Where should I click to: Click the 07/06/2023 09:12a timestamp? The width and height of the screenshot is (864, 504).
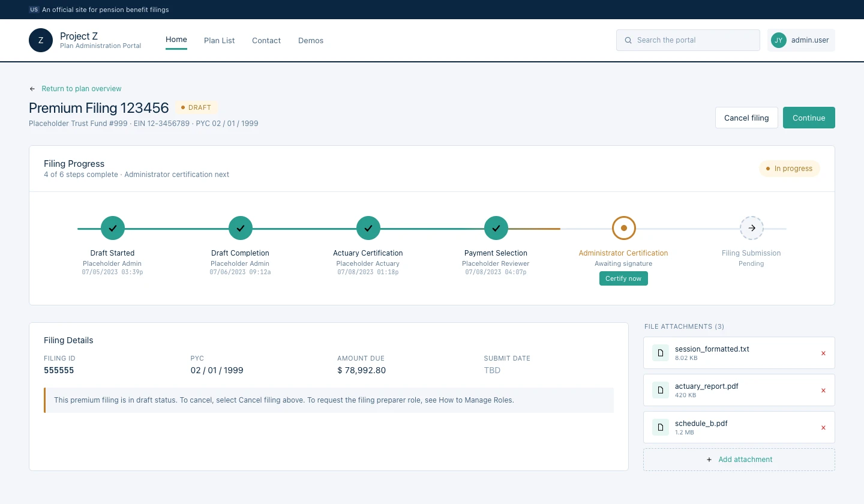click(240, 272)
